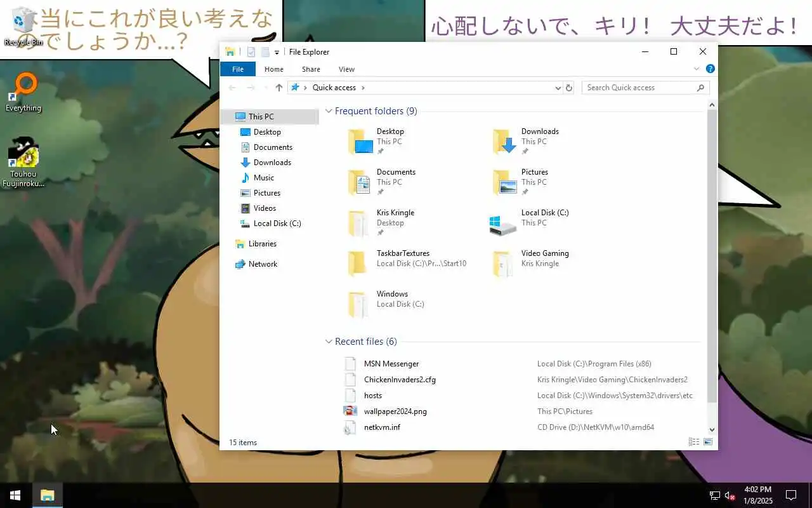812x508 pixels.
Task: Maximize the File Explorer window
Action: tap(674, 52)
